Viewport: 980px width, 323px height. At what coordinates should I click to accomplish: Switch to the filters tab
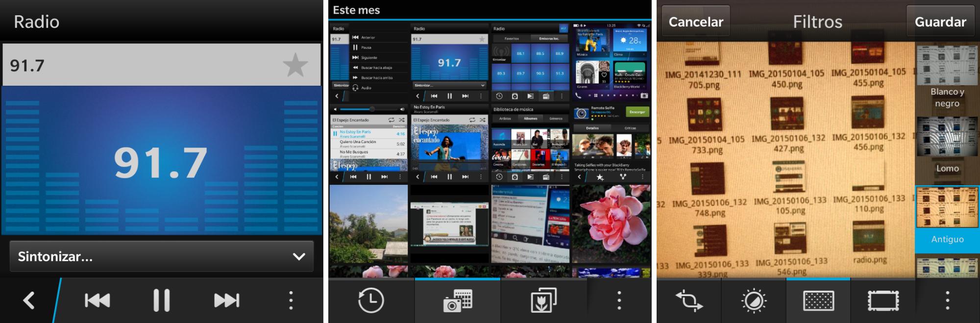pyautogui.click(x=818, y=300)
